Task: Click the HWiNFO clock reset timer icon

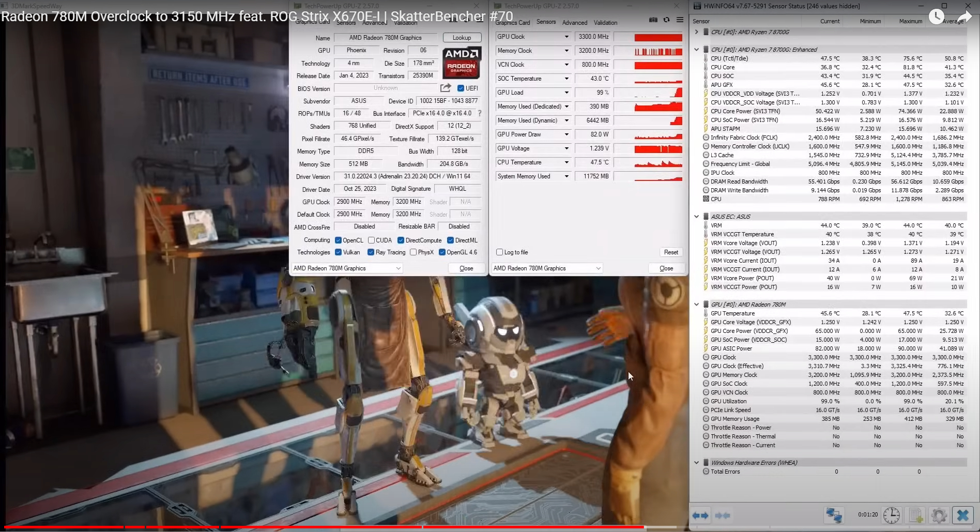Action: pyautogui.click(x=892, y=515)
